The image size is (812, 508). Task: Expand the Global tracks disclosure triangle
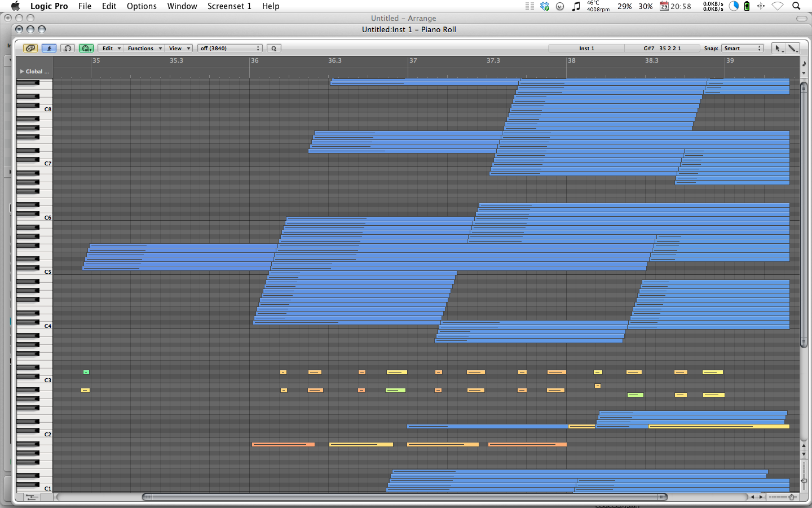[x=22, y=72]
